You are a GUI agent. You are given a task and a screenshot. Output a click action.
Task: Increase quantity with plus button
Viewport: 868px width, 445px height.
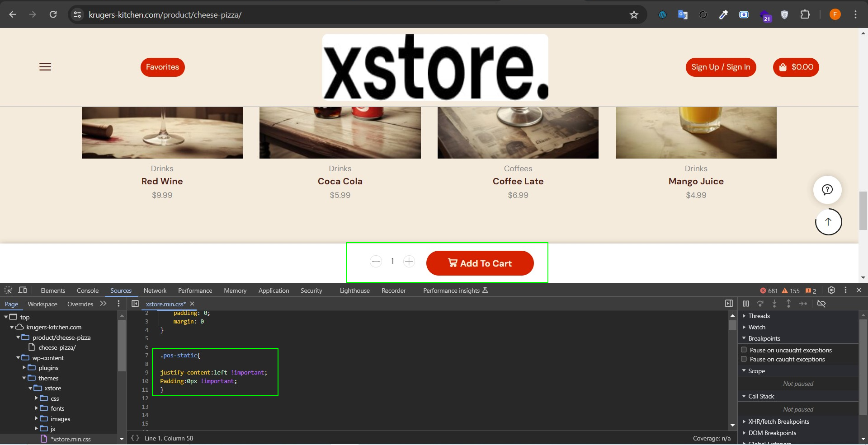(x=409, y=262)
